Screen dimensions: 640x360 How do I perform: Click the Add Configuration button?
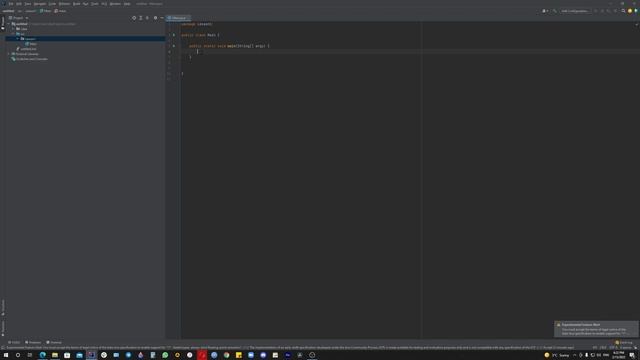576,11
